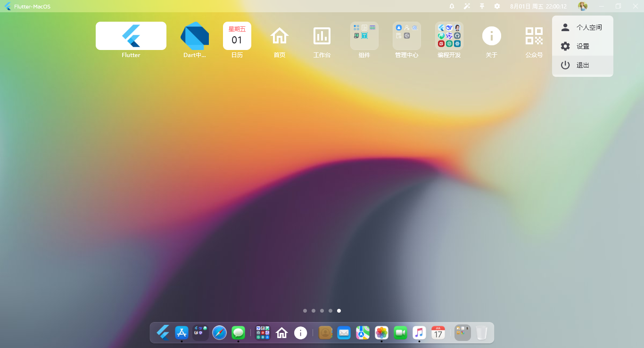The width and height of the screenshot is (644, 348).
Task: Choose 设置 from the user menu
Action: [583, 46]
